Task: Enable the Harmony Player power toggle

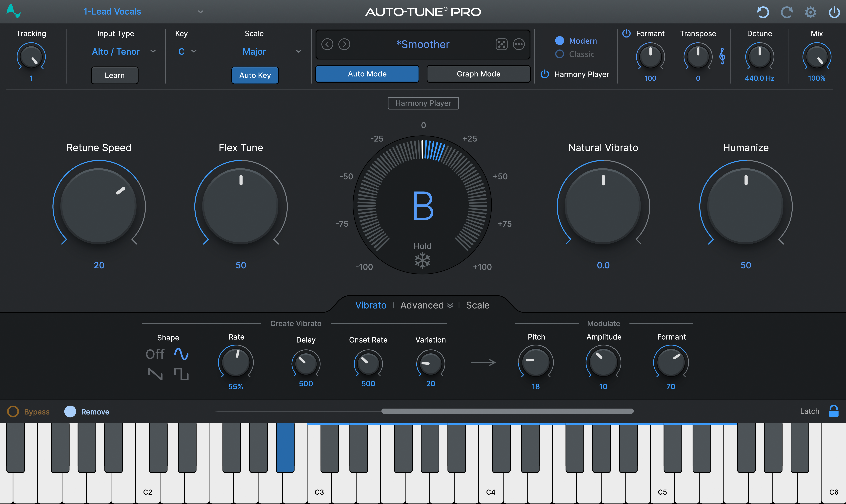Action: pyautogui.click(x=544, y=74)
